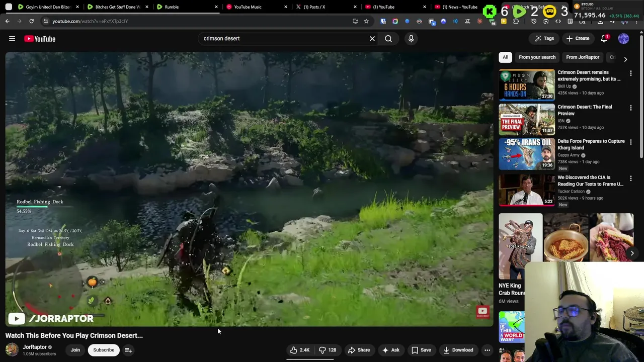
Task: Click the subscribe watermark in the player
Action: click(x=482, y=312)
